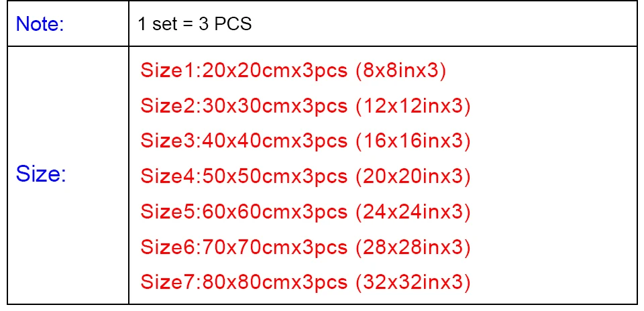644x311 pixels.
Task: Select the Size3 40x40cm line
Action: (x=306, y=141)
